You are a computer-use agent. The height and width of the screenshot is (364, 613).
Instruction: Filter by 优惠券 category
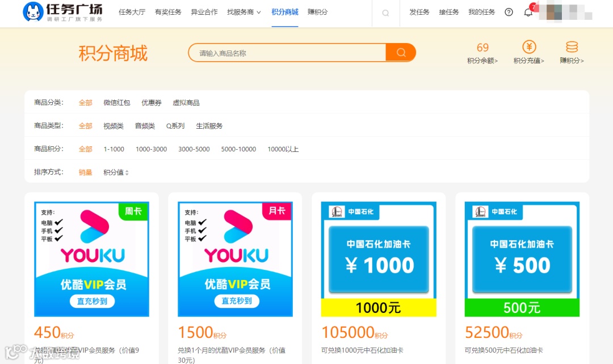click(152, 103)
